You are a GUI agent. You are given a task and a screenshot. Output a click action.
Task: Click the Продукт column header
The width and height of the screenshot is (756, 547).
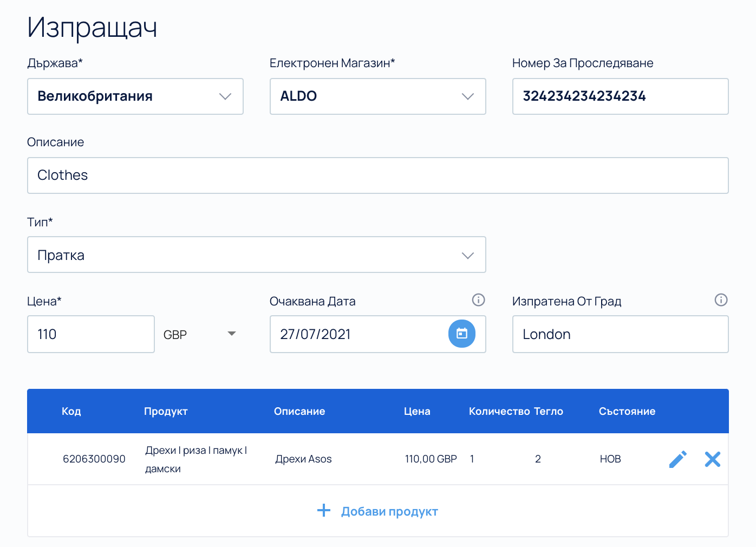tap(166, 411)
